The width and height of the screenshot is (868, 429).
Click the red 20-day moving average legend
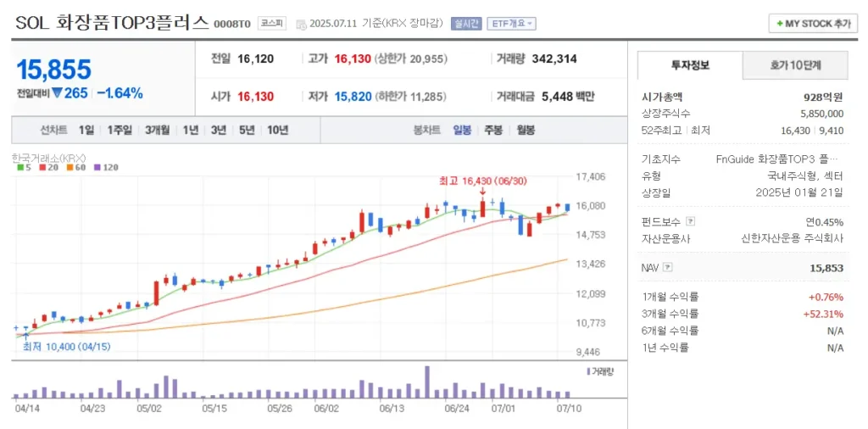click(47, 168)
